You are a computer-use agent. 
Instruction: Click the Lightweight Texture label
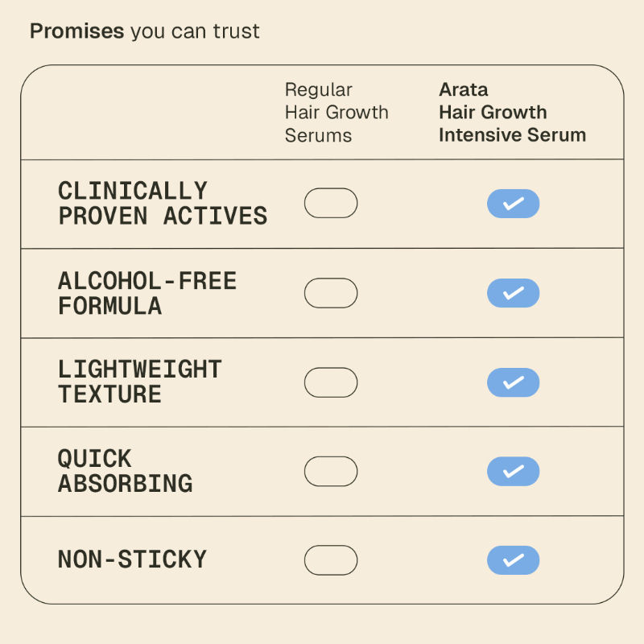tap(139, 382)
